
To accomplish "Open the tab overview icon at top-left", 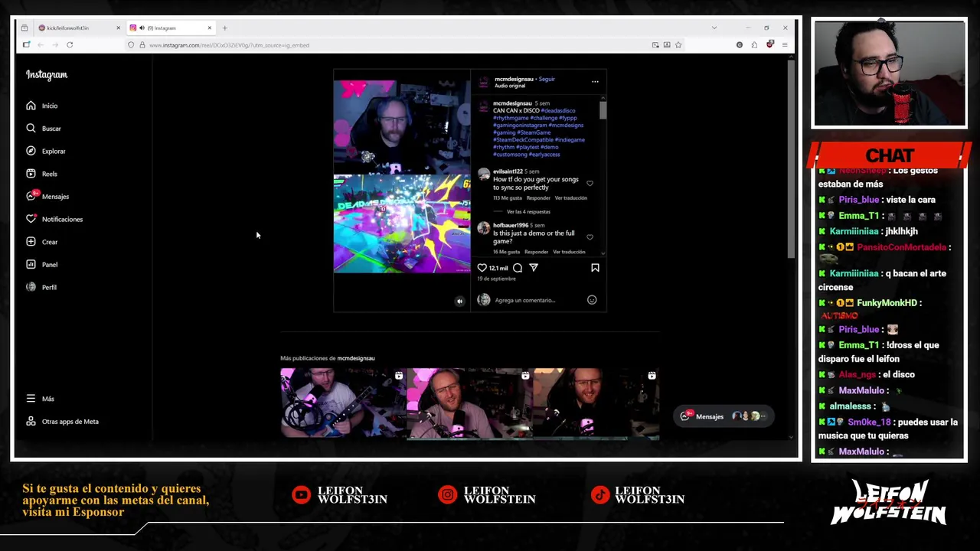I will 24,28.
